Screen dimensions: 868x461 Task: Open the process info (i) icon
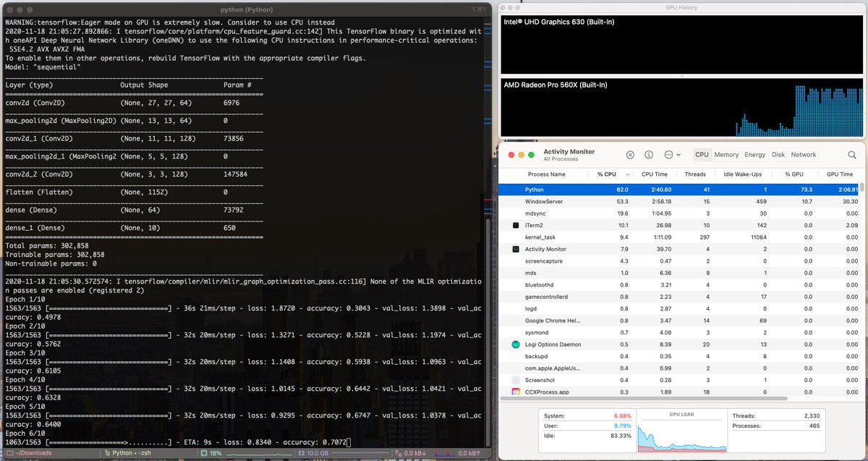[649, 155]
